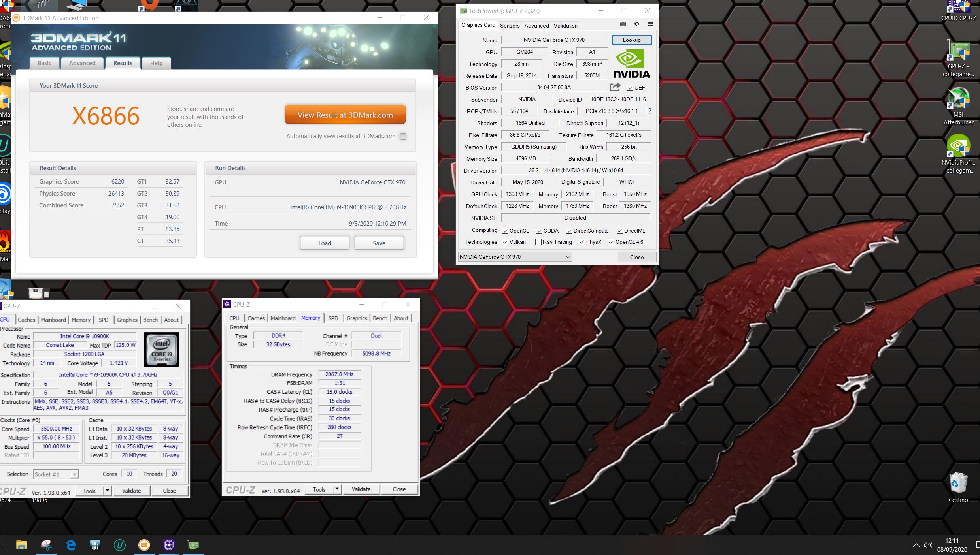
Task: Open the Mainboard tab in CPU-Z CPU window
Action: click(x=53, y=320)
